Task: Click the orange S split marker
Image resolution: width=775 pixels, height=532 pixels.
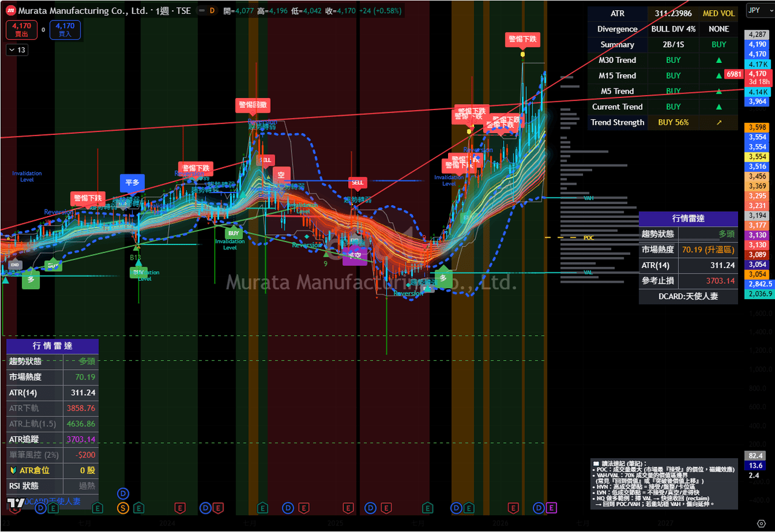Action: (x=123, y=508)
